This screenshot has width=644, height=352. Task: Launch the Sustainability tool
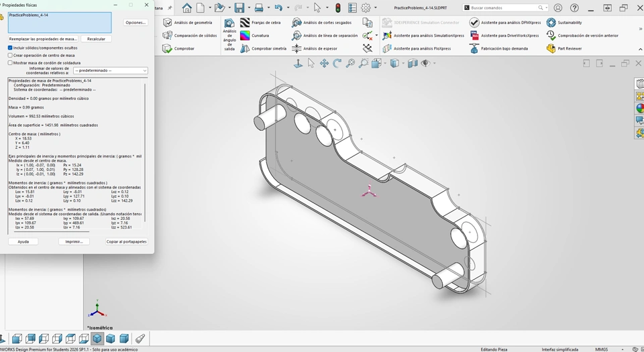[x=564, y=23]
